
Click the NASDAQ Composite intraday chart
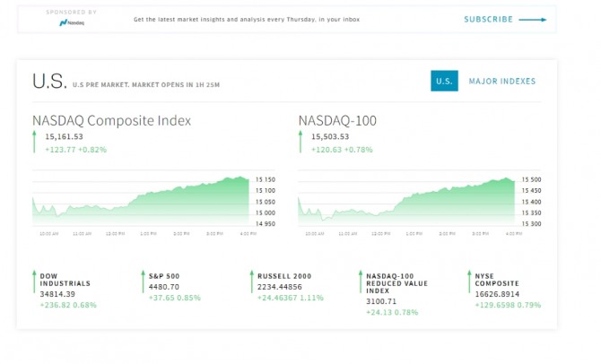[x=153, y=204]
